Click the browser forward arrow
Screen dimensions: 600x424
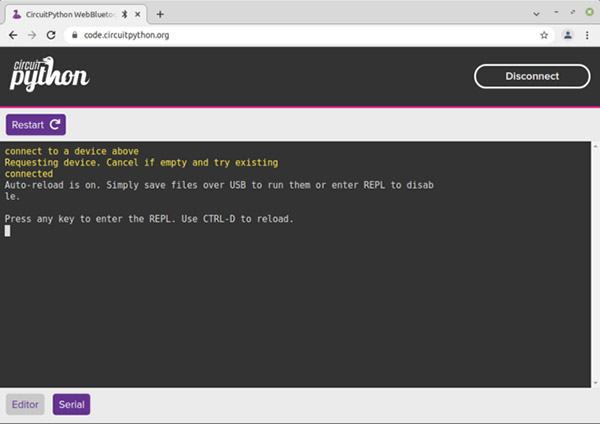[x=32, y=34]
